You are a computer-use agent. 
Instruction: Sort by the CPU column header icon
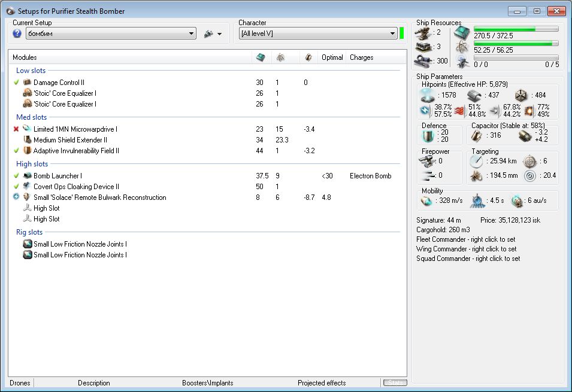click(x=261, y=57)
